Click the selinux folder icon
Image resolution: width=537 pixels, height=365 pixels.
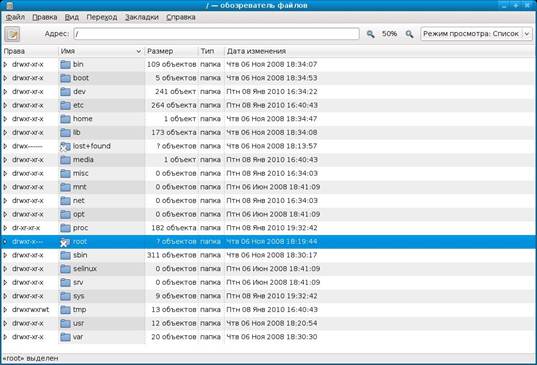coord(65,269)
